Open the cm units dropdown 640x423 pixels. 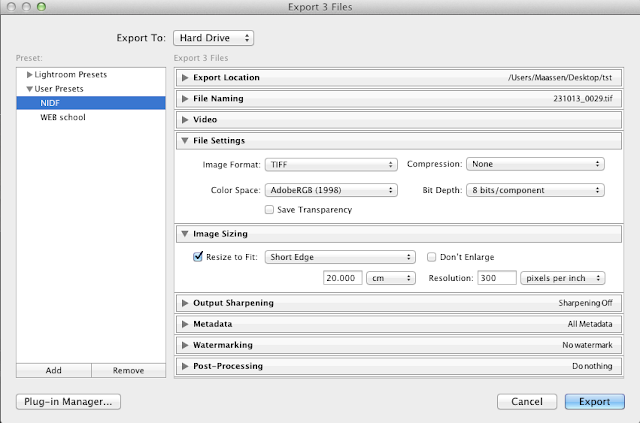(391, 278)
